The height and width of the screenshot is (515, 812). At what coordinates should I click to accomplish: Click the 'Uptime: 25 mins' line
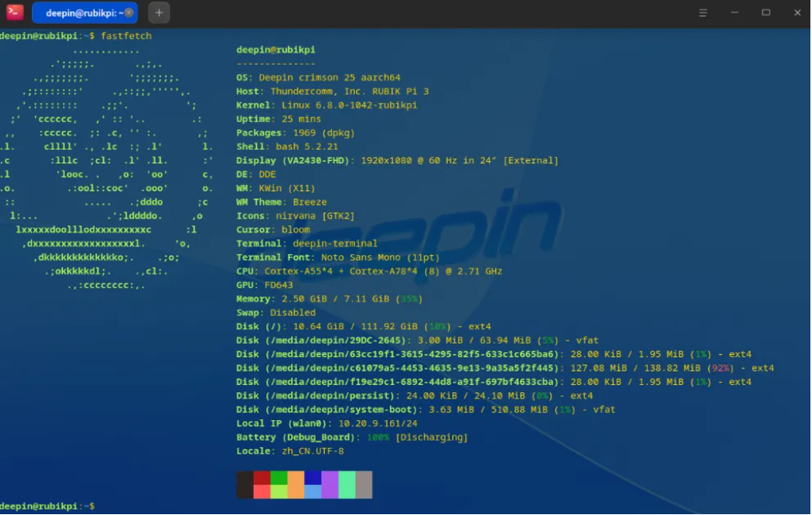pyautogui.click(x=278, y=119)
